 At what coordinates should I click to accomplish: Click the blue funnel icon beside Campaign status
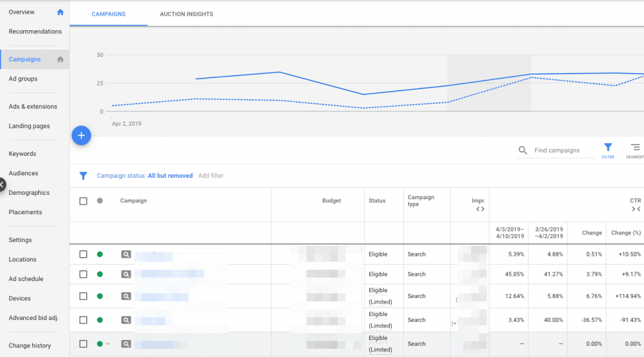coord(83,176)
